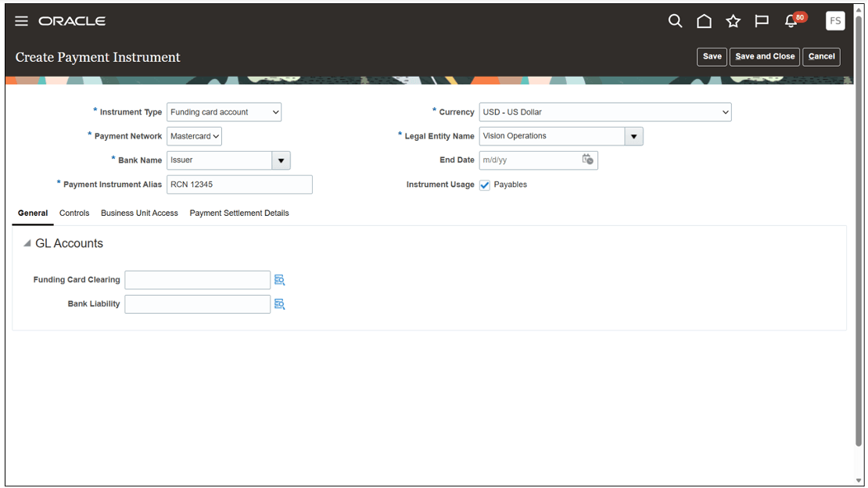Open the Business Unit Access tab
868x488 pixels.
139,213
